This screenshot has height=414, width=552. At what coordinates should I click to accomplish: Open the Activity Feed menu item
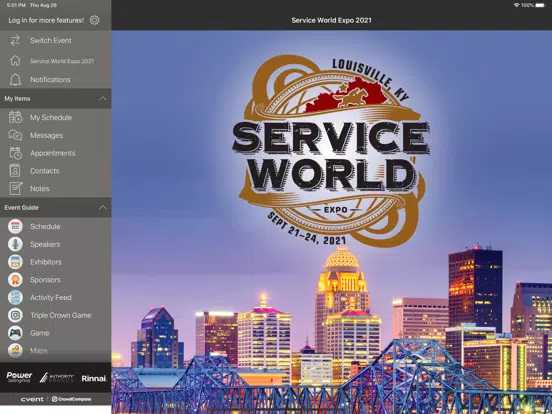56,297
